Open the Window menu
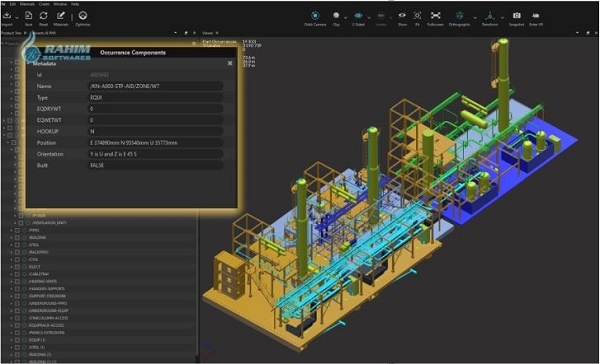 pos(60,4)
